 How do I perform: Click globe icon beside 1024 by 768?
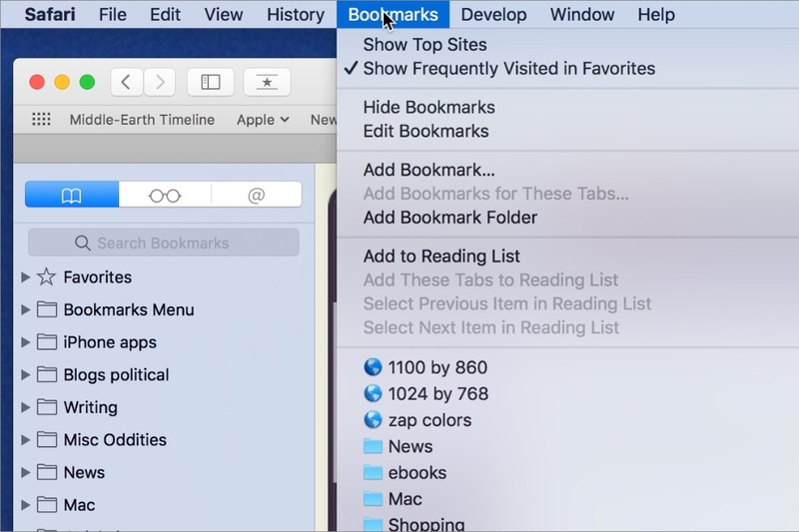click(373, 393)
